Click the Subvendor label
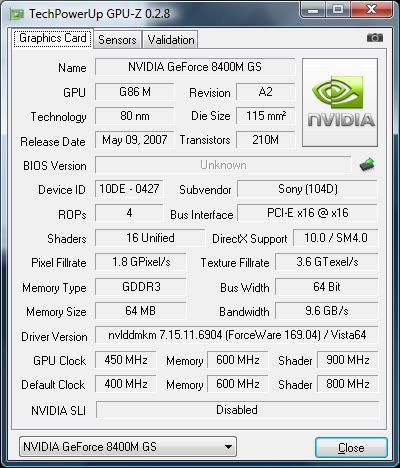 pos(205,190)
